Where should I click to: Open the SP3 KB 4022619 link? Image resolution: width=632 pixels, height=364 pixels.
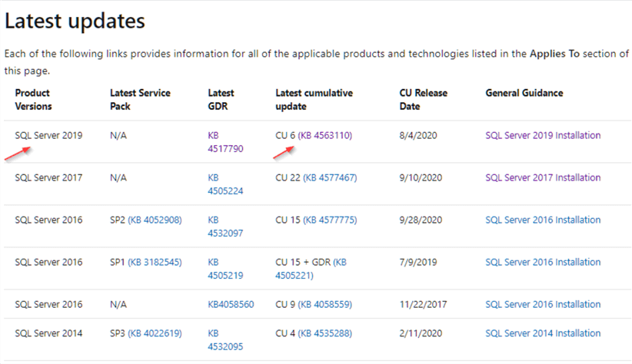pos(155,333)
